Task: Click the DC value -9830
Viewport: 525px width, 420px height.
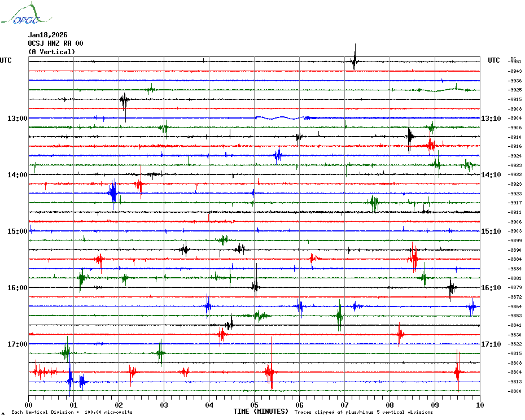Action: click(x=515, y=335)
